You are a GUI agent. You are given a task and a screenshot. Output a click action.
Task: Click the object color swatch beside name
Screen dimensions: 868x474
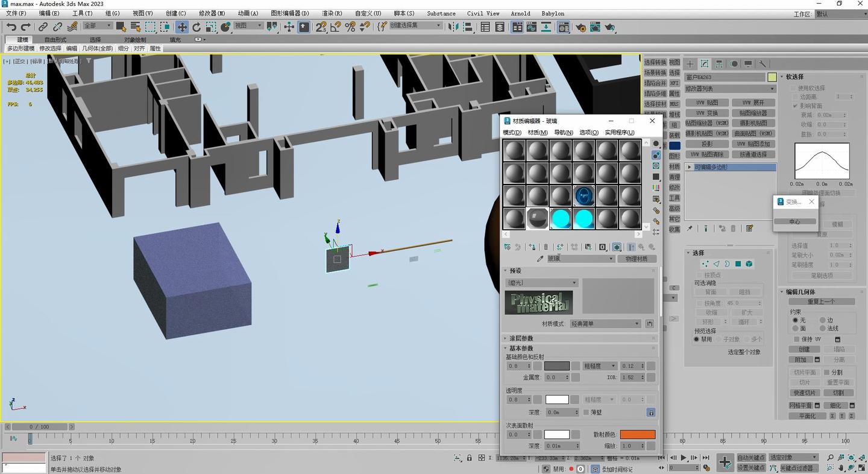tap(772, 77)
